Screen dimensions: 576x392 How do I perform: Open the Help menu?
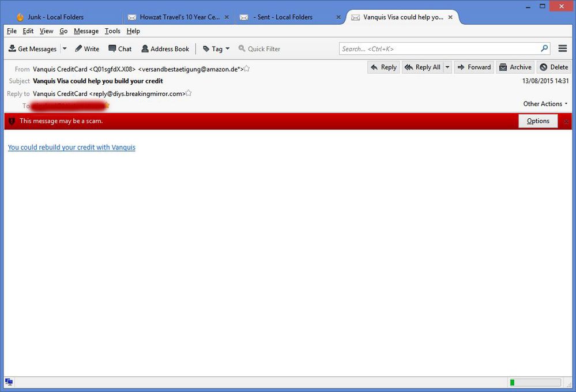tap(133, 31)
